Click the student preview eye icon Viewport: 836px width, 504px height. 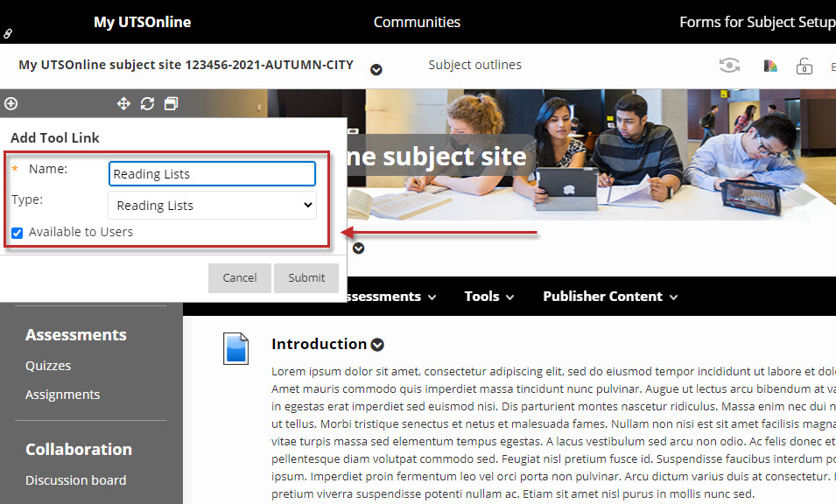[x=728, y=66]
